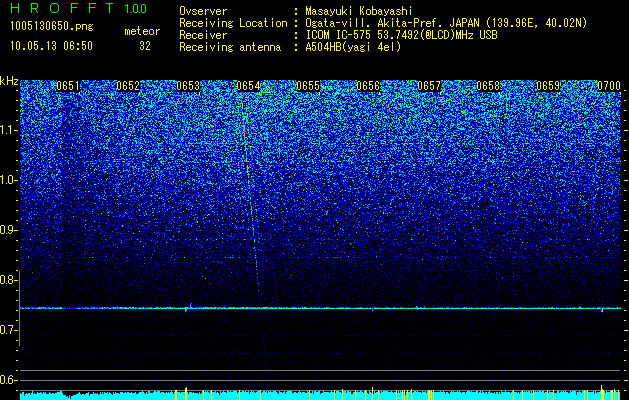Click the kHz axis unit label
The image size is (629, 400).
9,82
